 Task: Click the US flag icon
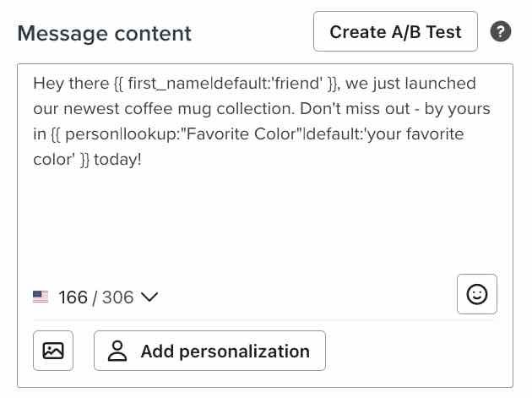[41, 297]
